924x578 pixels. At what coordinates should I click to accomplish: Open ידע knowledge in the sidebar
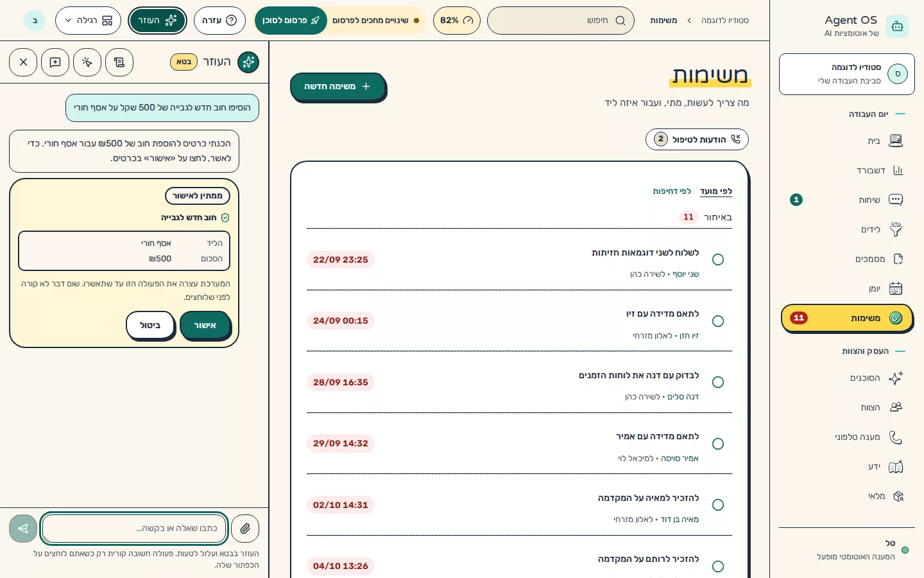(847, 466)
